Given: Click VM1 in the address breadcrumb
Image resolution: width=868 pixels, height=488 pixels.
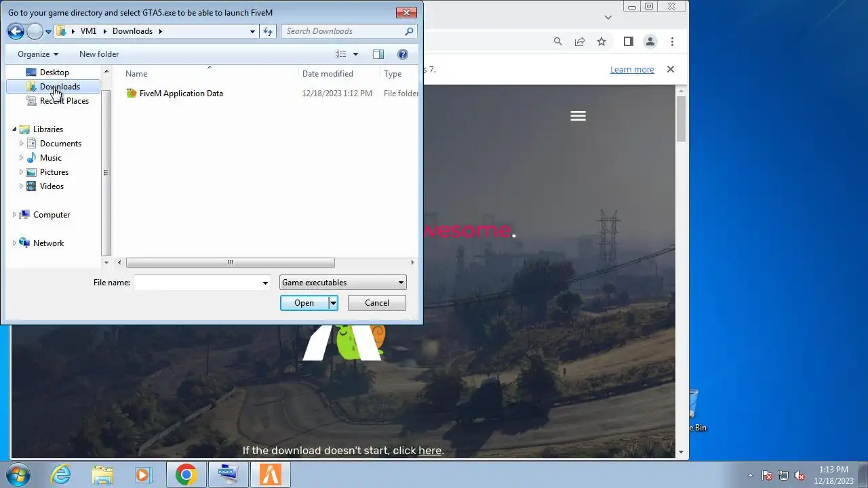Looking at the screenshot, I should (88, 31).
